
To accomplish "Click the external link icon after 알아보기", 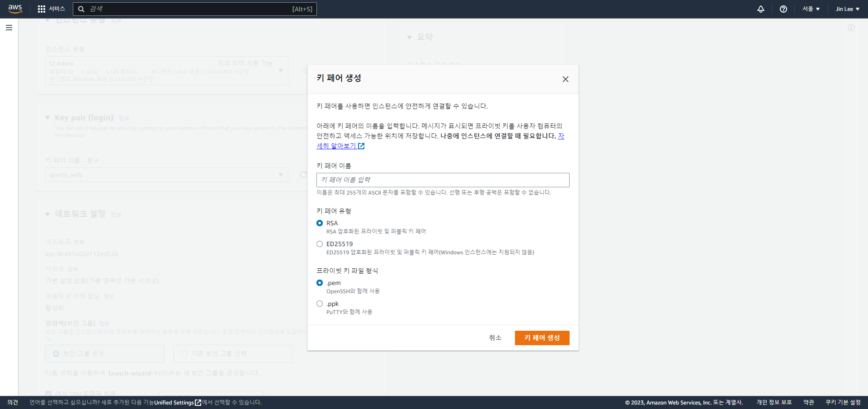I will tap(361, 146).
